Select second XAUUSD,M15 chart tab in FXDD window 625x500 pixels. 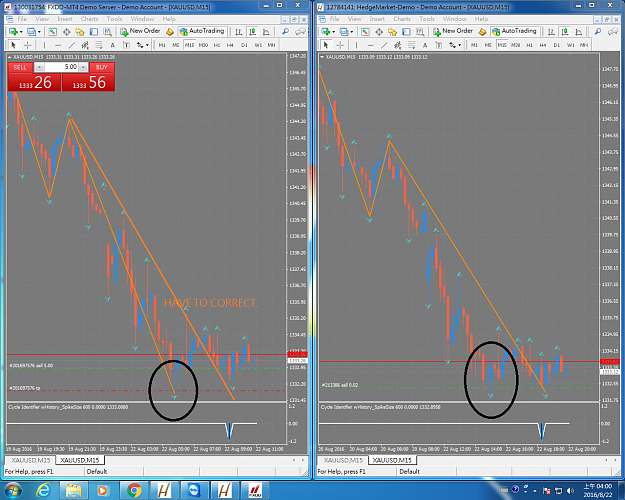(80, 460)
